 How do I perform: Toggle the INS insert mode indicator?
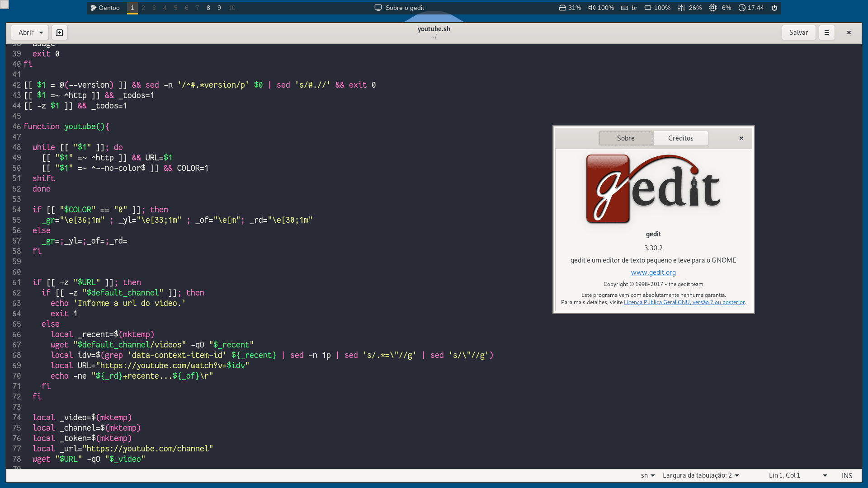coord(847,475)
